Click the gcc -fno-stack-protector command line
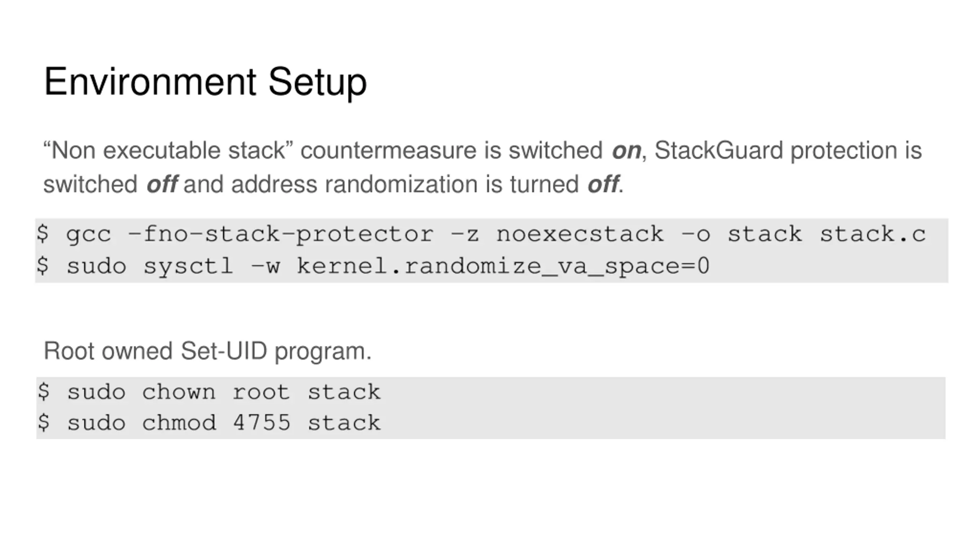Screen dimensions: 980x551 [x=481, y=234]
